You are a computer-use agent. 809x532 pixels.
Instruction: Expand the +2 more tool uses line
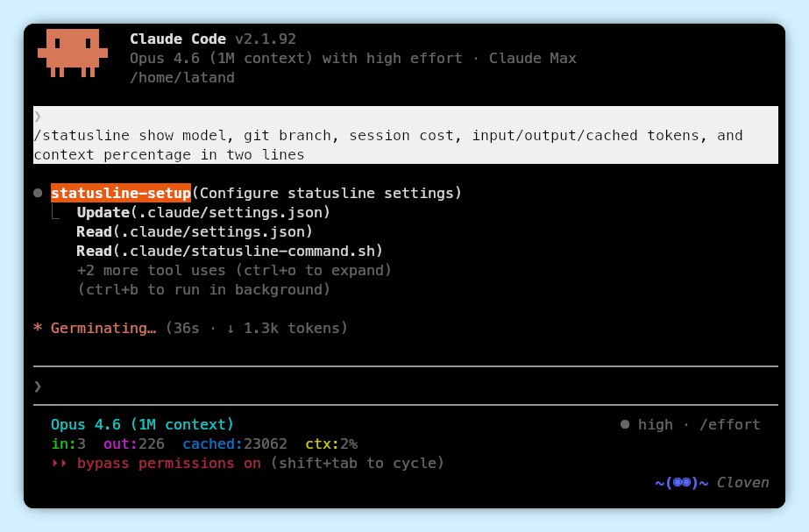[234, 270]
